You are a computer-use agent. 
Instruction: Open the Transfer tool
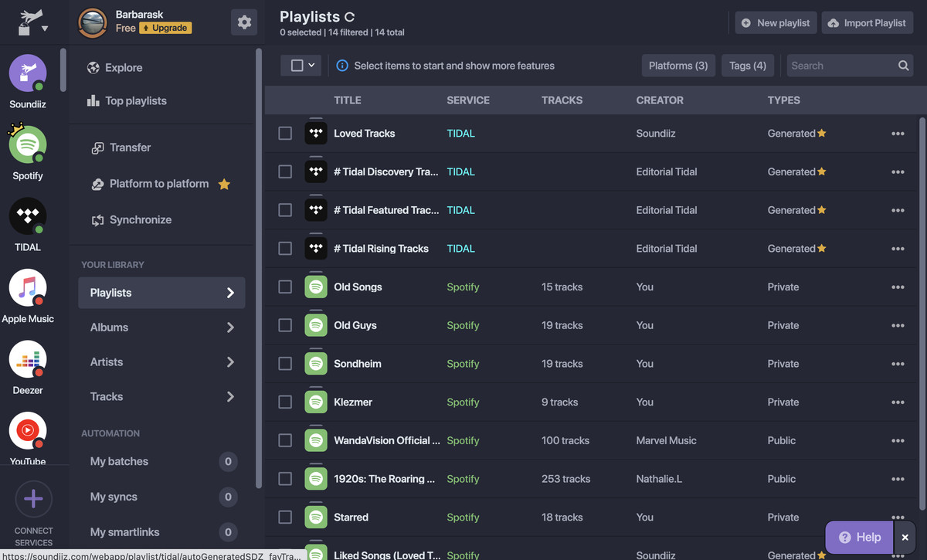121,148
